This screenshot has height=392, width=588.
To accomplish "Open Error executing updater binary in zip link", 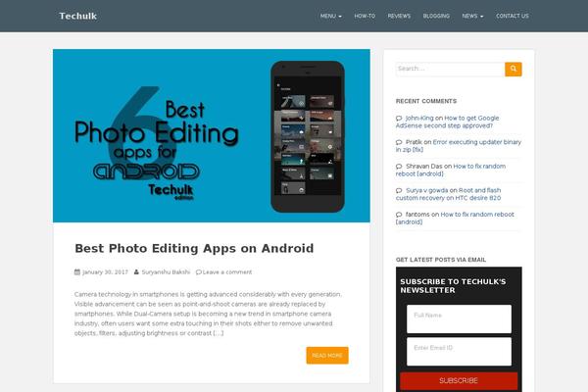I will [459, 146].
